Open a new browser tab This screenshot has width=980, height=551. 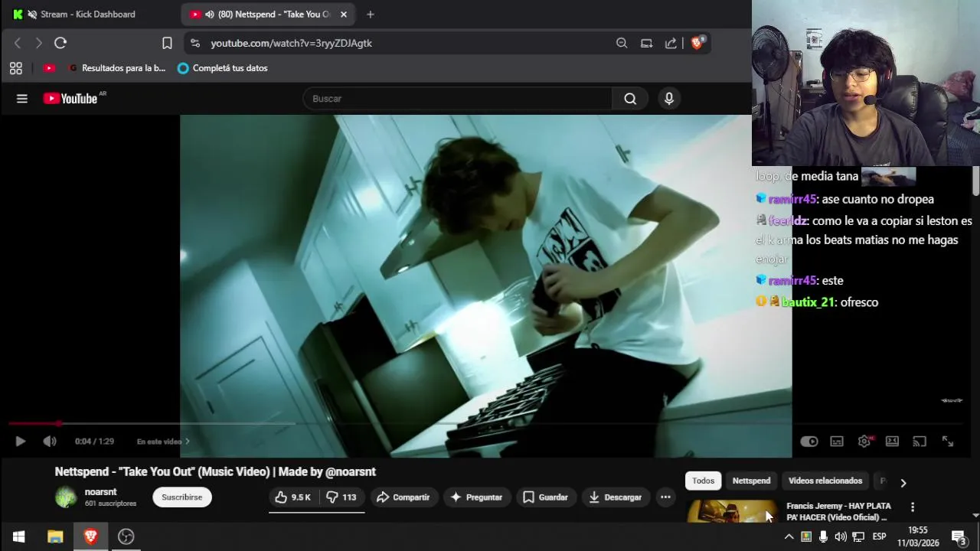(371, 14)
